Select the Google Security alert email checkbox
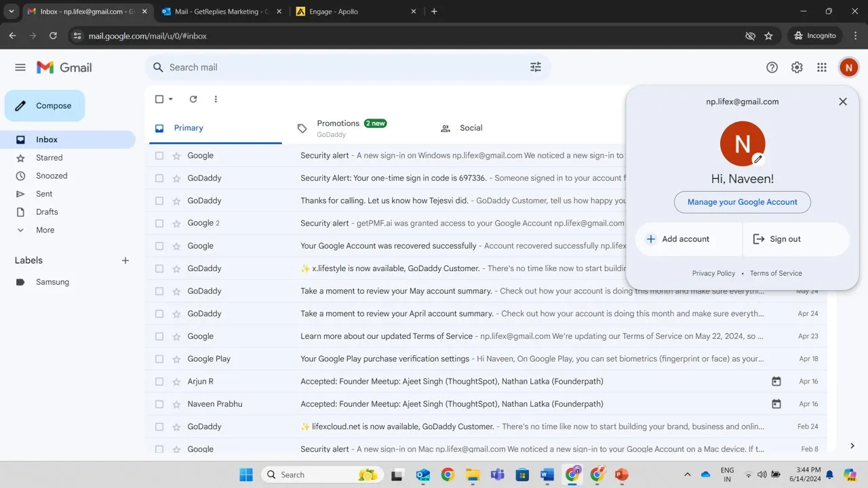This screenshot has width=868, height=488. point(159,155)
